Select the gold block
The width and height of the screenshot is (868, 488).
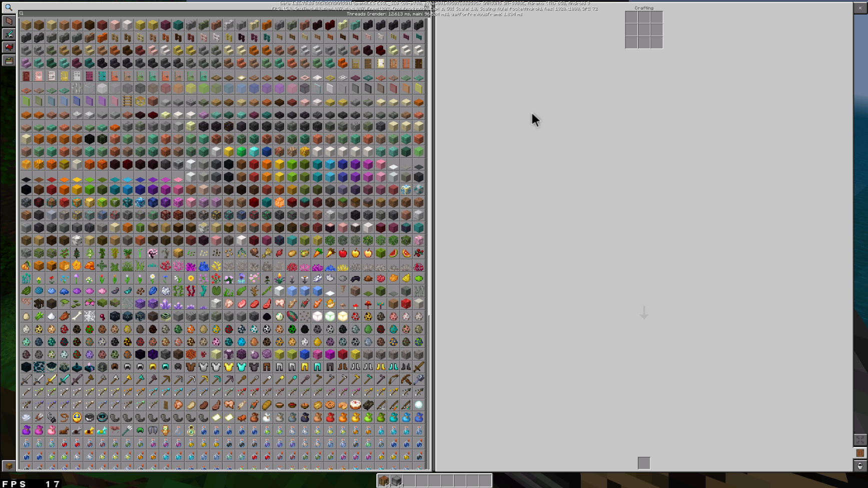click(x=229, y=151)
